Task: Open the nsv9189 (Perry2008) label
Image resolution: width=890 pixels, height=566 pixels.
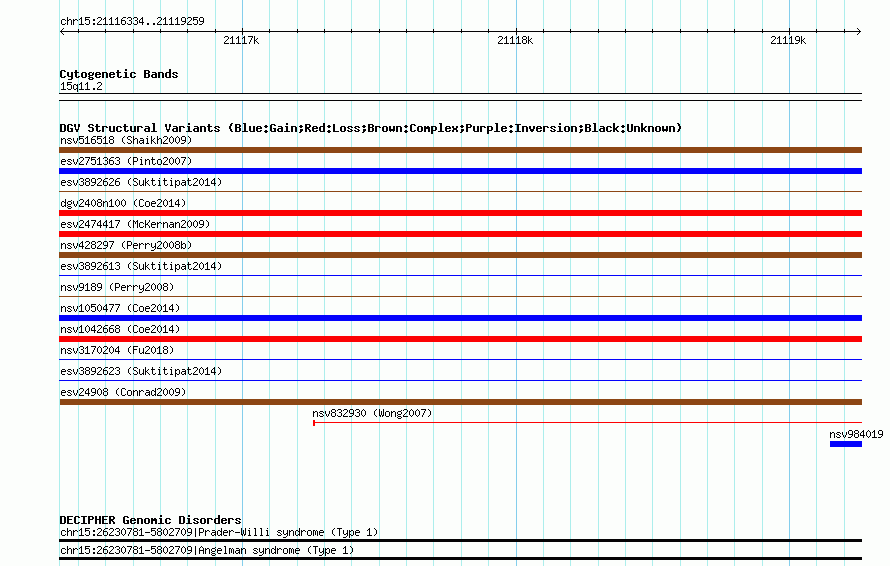Action: (117, 287)
